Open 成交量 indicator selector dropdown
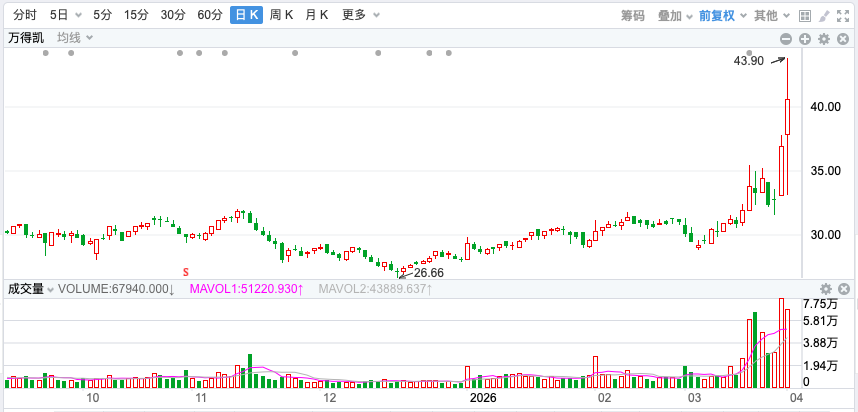Screen dimensions: 858x412 click(30, 289)
